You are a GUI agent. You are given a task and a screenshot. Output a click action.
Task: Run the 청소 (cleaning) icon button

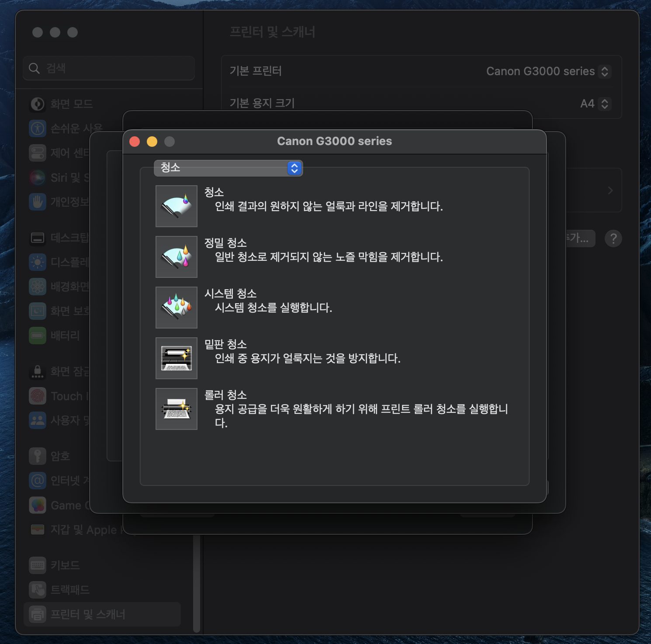(x=177, y=206)
